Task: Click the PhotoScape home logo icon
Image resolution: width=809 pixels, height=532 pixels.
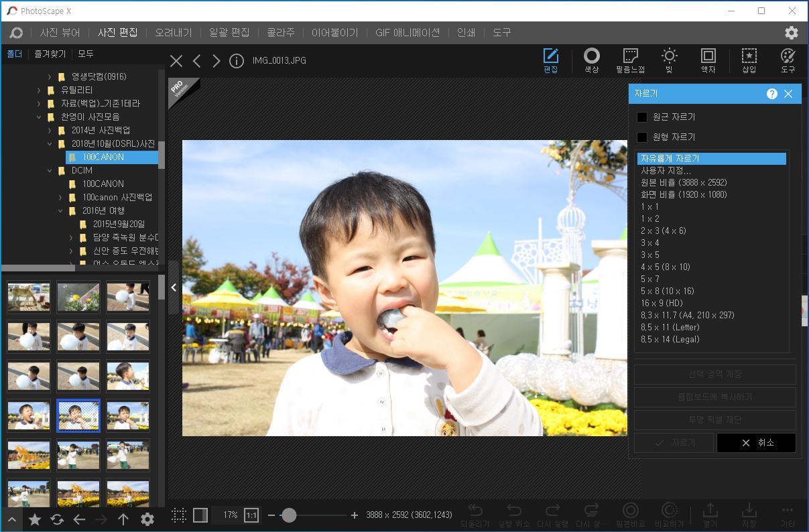Action: pos(16,32)
